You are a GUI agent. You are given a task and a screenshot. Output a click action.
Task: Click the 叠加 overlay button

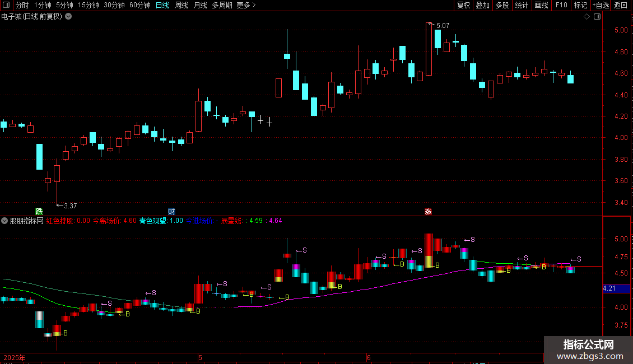pos(482,5)
